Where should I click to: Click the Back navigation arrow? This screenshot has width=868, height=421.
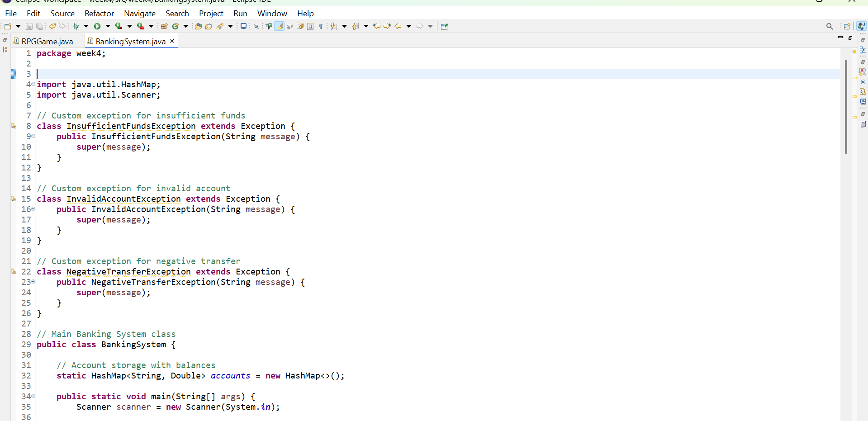click(398, 27)
